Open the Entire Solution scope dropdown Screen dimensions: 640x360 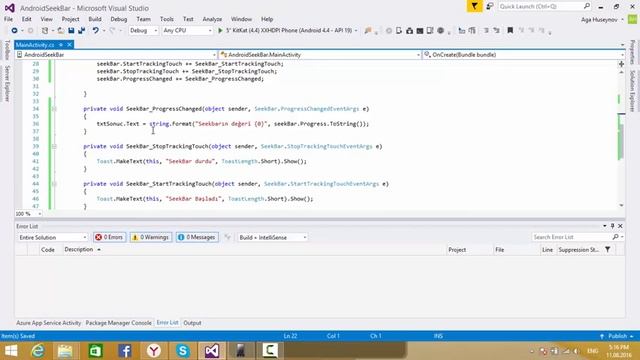(x=53, y=238)
